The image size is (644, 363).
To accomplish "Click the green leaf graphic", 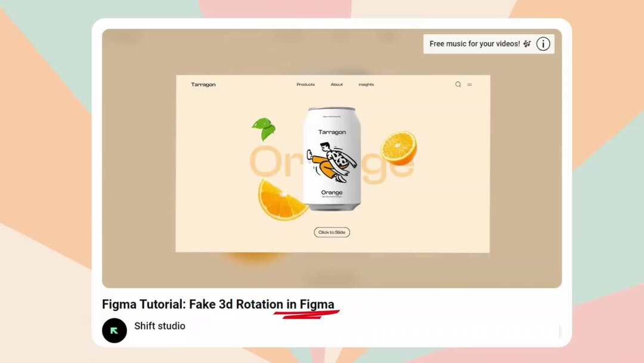I will pyautogui.click(x=264, y=128).
